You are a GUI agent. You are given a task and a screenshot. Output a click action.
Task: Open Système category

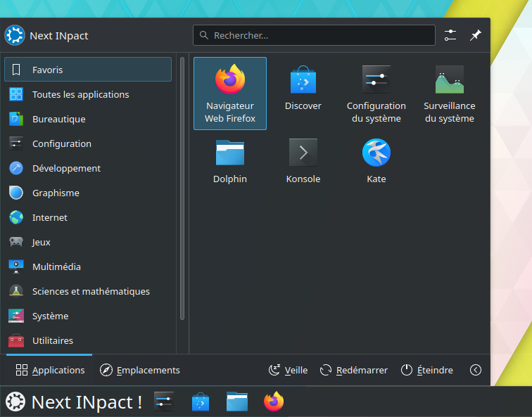click(x=88, y=316)
